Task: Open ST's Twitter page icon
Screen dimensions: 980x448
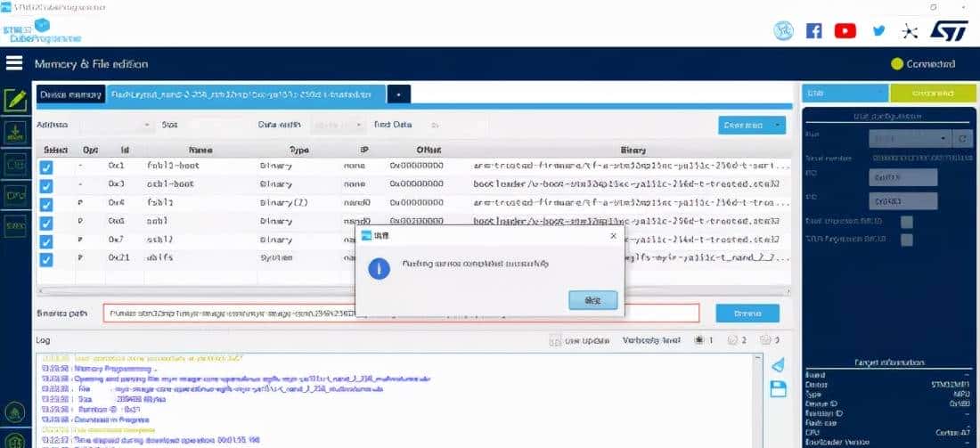Action: (x=878, y=30)
